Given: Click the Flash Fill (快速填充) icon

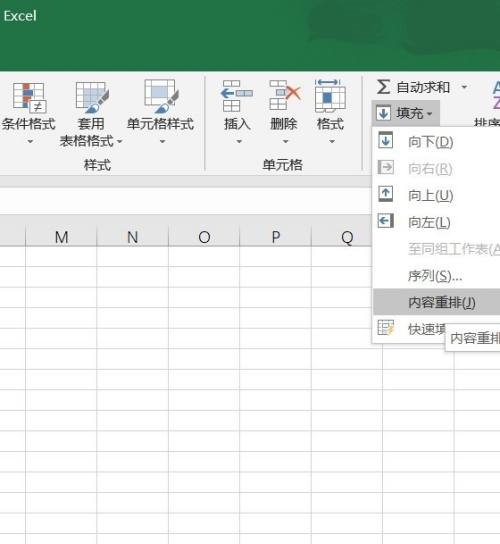Looking at the screenshot, I should coord(386,327).
